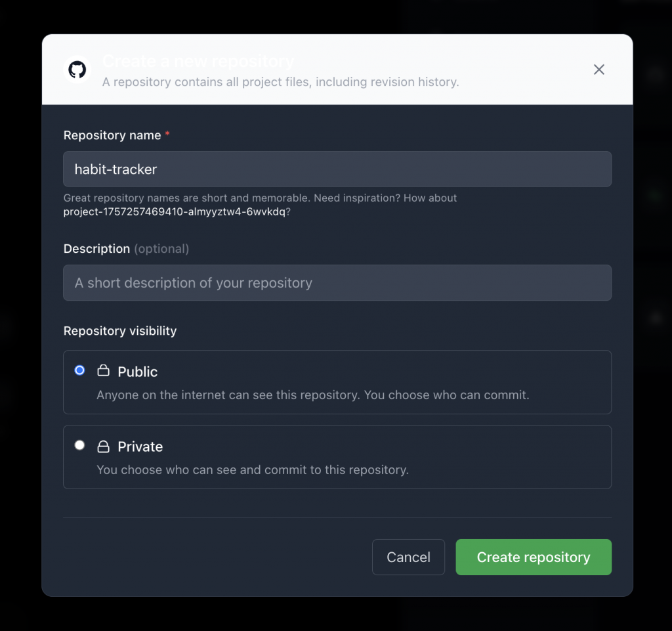Screen dimensions: 672x631
Task: Click the unlocked padlock icon beside Public
Action: coord(103,371)
